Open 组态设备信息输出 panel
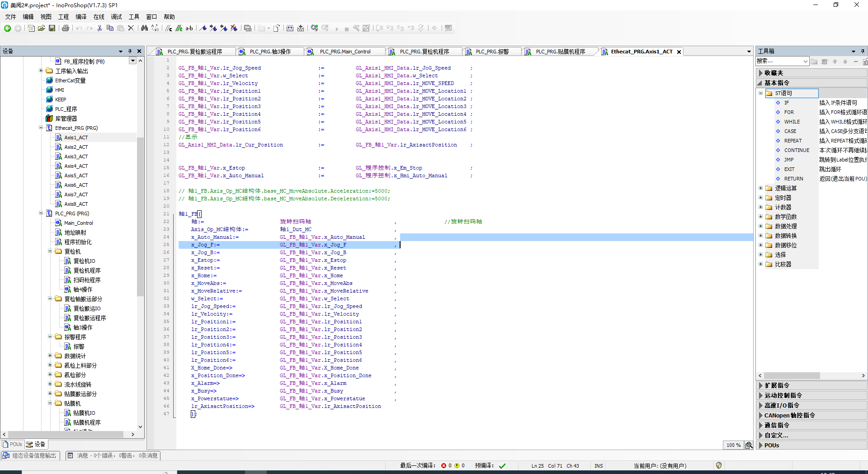This screenshot has height=474, width=868. (x=30, y=455)
